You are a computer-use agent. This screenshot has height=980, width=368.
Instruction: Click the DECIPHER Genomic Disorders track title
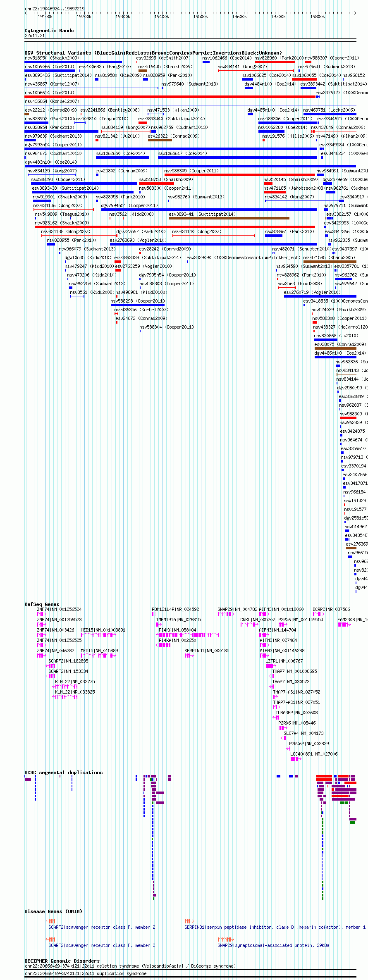62,961
